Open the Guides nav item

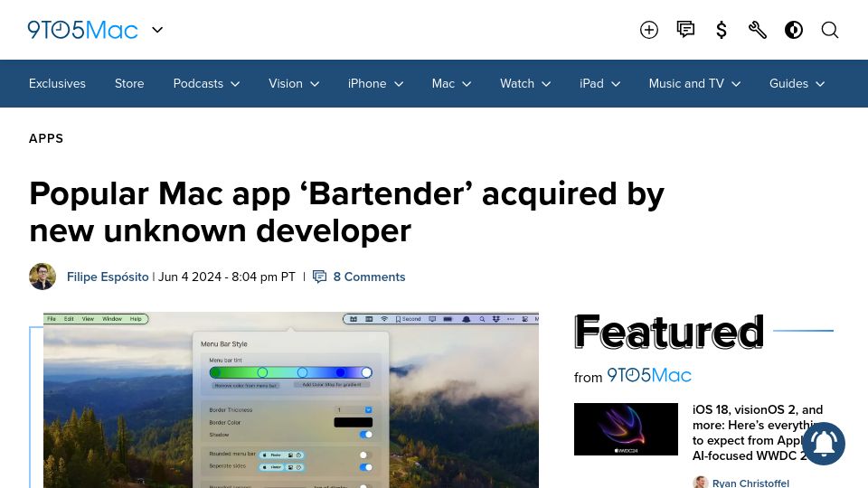click(788, 83)
